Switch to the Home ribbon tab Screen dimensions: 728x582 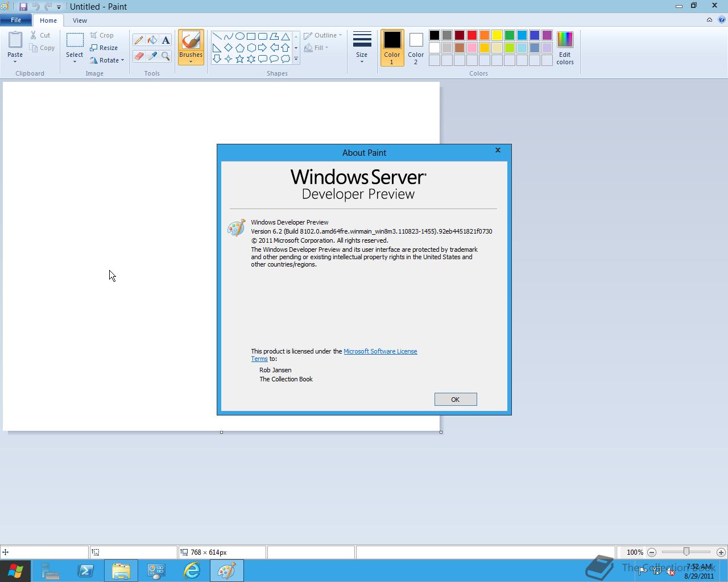click(48, 20)
